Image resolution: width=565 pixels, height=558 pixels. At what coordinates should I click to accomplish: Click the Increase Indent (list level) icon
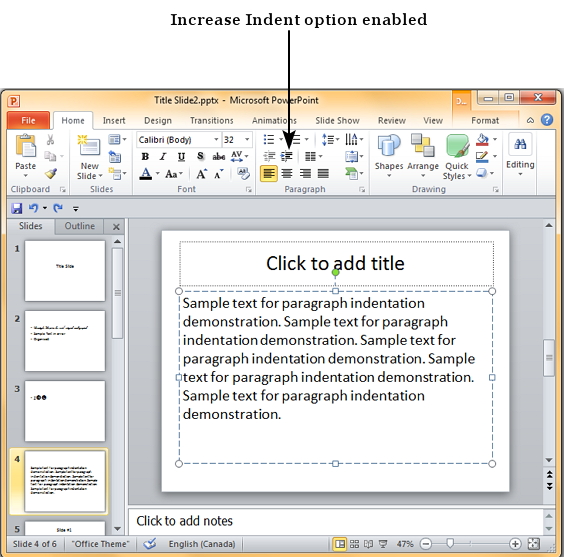(x=287, y=156)
